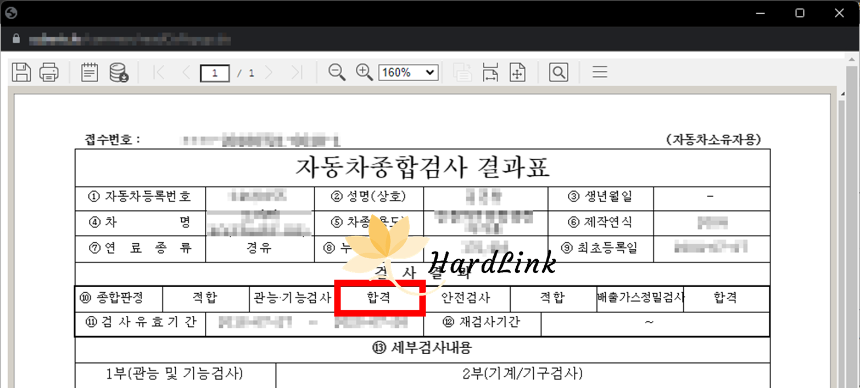Click the blurred URL in address bar
Image resolution: width=860 pixels, height=388 pixels.
(x=130, y=40)
